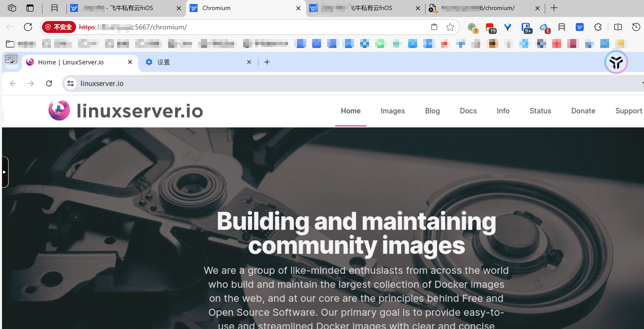Open the Images navigation link
Viewport: 644px width, 329px height.
click(393, 111)
